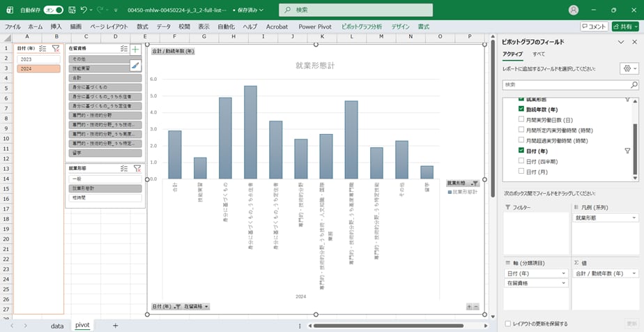Image resolution: width=644 pixels, height=332 pixels.
Task: Open 合計 / 勤続年数 (年) value dropdown
Action: [634, 274]
